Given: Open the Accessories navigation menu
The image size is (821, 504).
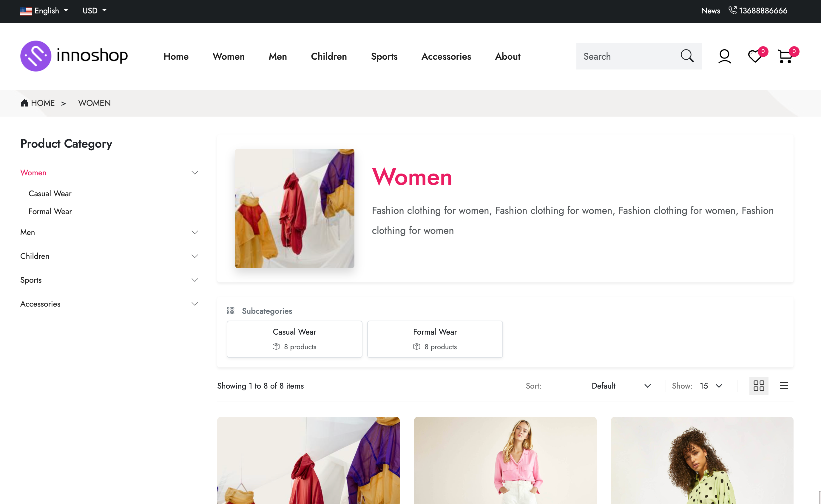Looking at the screenshot, I should [x=446, y=56].
